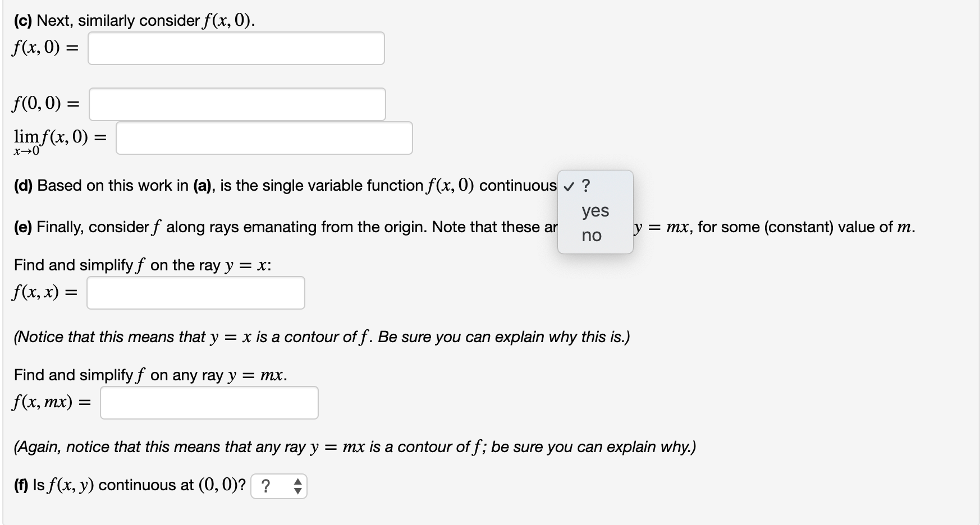
Task: Click the bold heading labeled (c)
Action: [25, 20]
